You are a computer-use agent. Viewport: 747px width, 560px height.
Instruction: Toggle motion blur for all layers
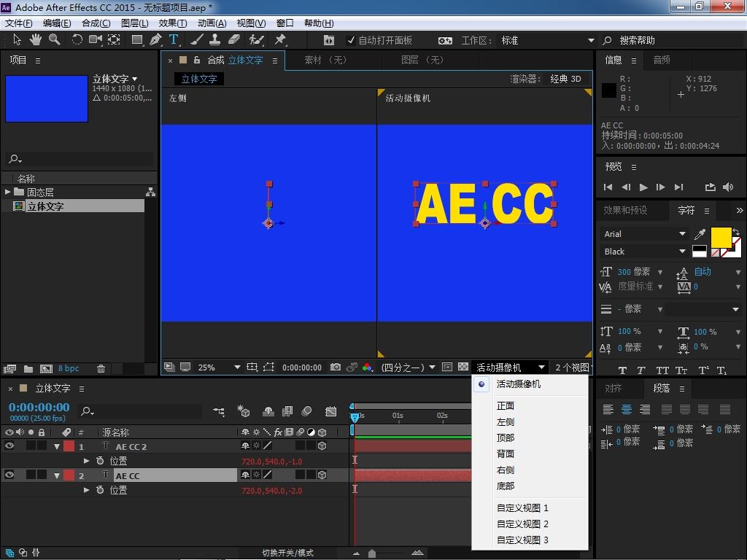point(307,411)
